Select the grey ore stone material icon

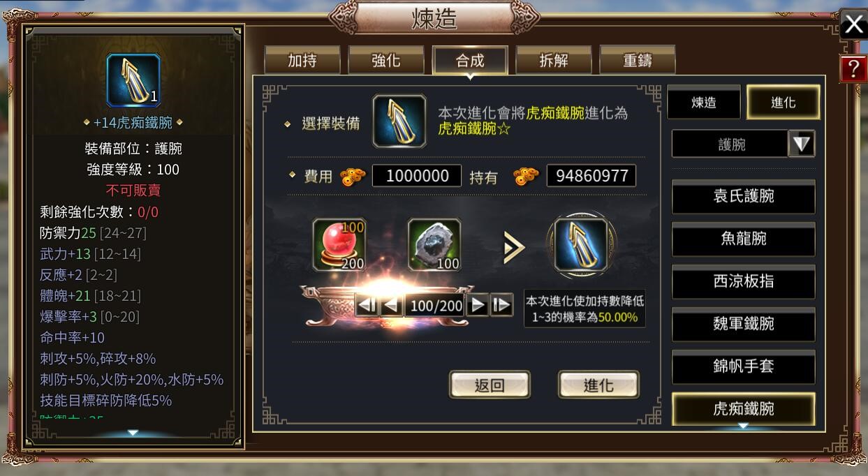[x=434, y=245]
